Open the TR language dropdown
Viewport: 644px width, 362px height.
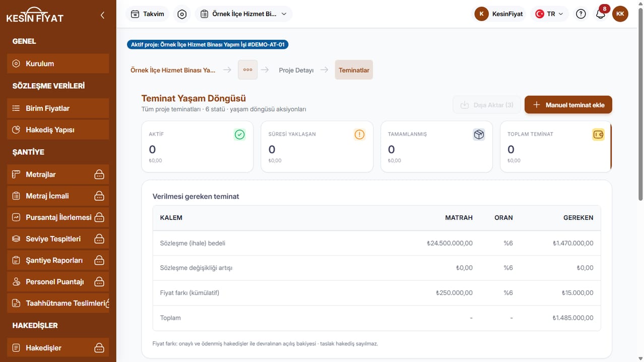[x=549, y=14]
